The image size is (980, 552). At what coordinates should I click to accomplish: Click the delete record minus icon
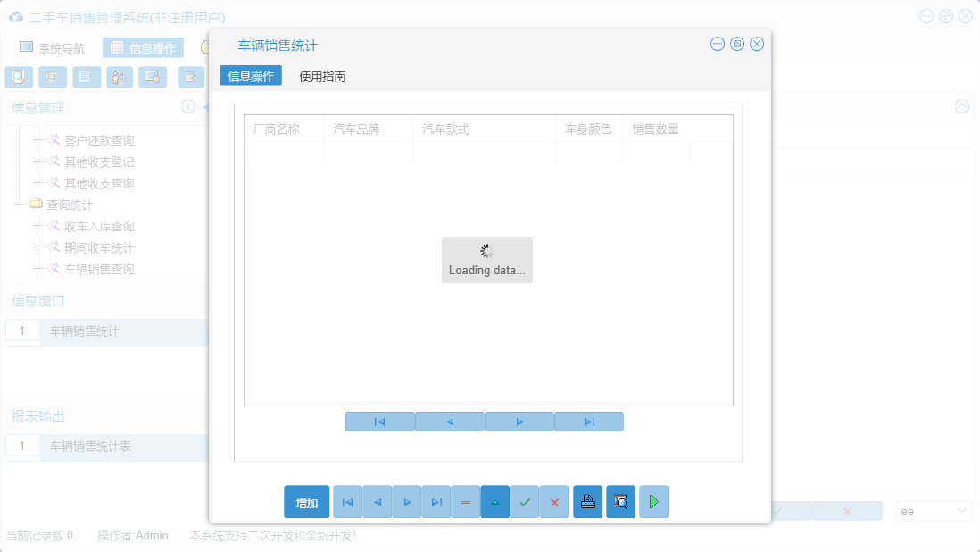coord(465,501)
